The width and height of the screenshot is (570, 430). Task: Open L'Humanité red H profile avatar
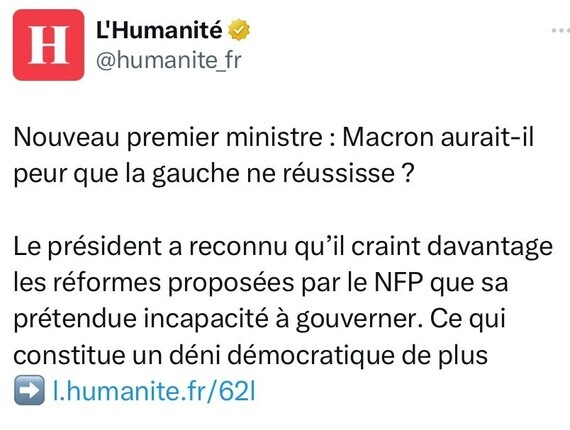48,45
